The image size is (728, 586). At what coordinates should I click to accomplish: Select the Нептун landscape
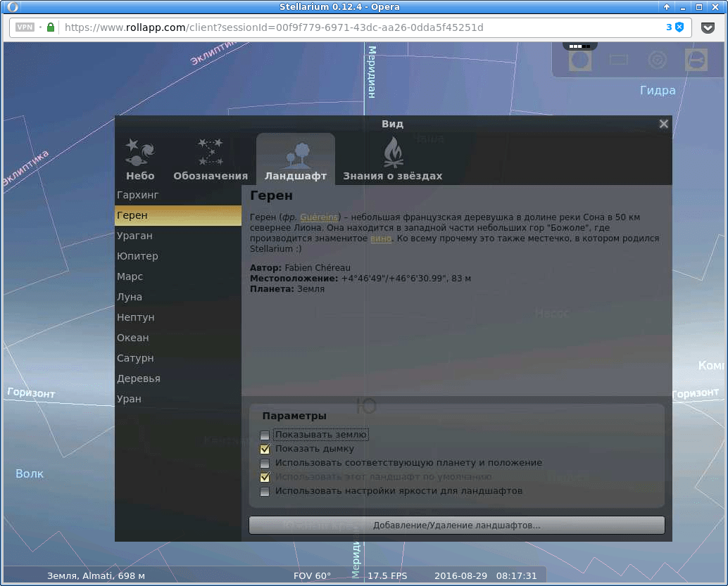click(178, 317)
